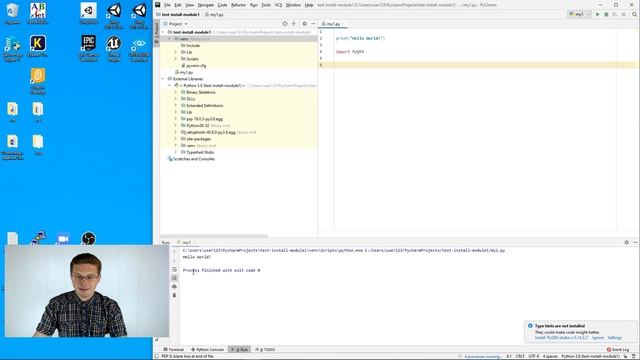The width and height of the screenshot is (640, 360).
Task: Click the trash clear-all icon in Run panel
Action: (x=174, y=295)
